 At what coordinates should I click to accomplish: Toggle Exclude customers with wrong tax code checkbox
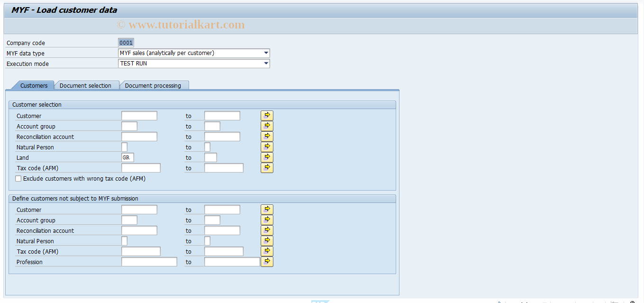pyautogui.click(x=18, y=179)
